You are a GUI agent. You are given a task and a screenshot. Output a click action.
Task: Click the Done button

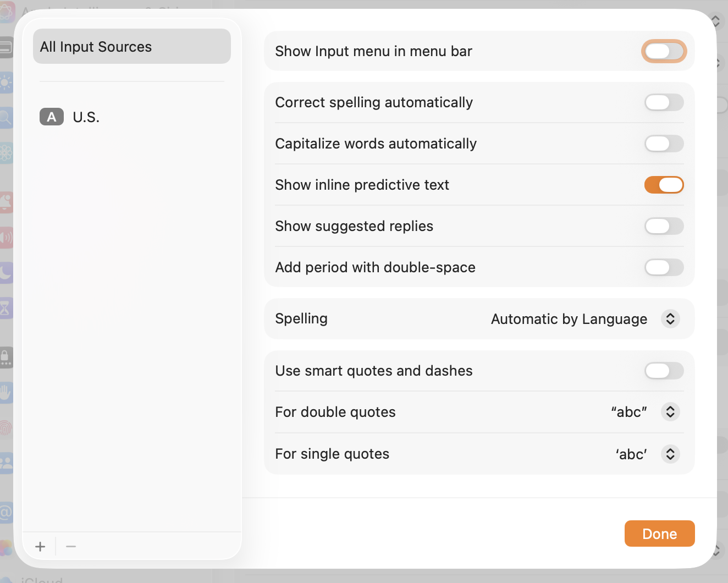[659, 533]
